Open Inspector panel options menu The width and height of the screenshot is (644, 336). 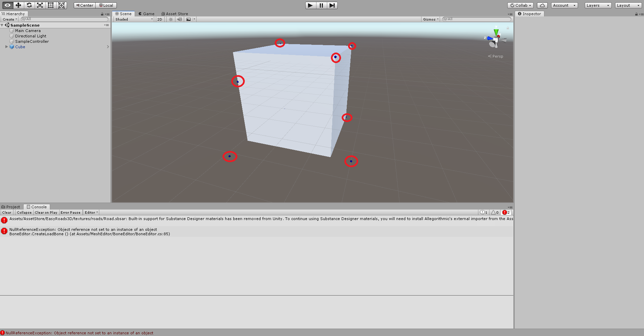click(x=641, y=14)
